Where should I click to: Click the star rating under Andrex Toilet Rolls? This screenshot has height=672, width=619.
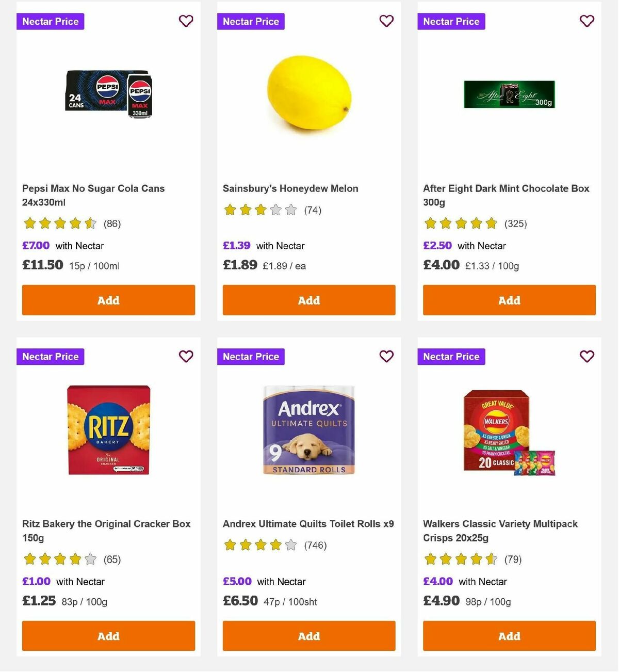pyautogui.click(x=260, y=545)
